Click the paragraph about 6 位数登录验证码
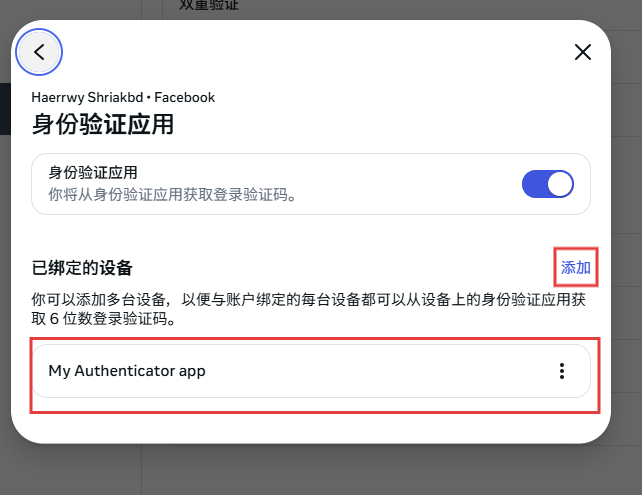This screenshot has height=495, width=642. (x=309, y=309)
